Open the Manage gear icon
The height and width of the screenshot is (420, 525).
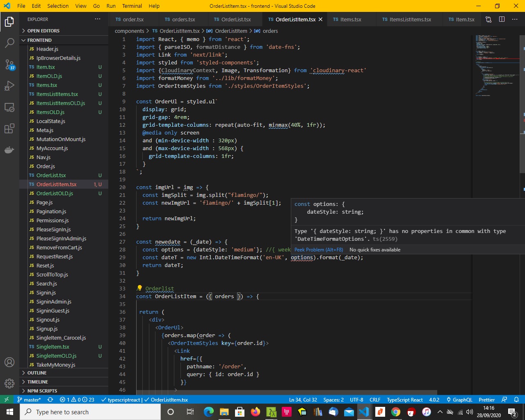coord(9,383)
